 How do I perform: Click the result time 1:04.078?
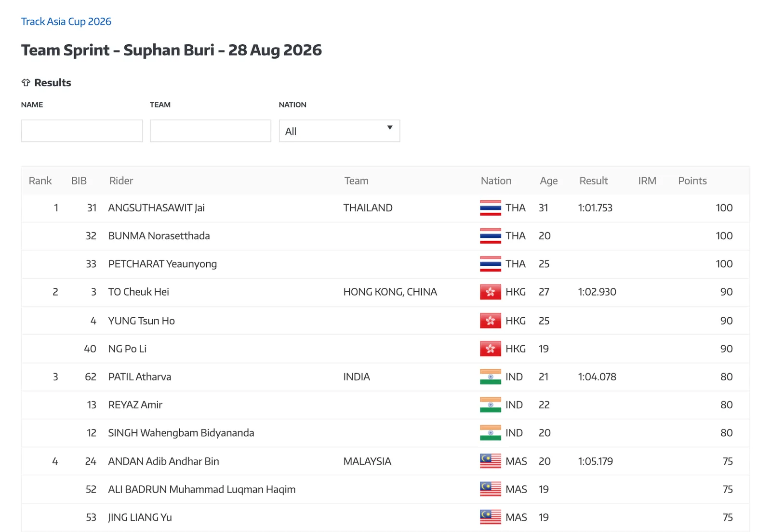[x=597, y=377]
